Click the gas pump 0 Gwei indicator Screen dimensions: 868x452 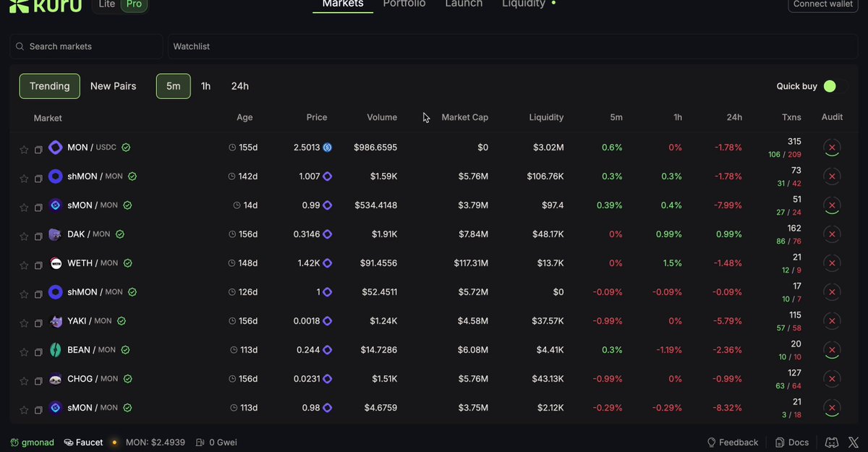pyautogui.click(x=216, y=442)
